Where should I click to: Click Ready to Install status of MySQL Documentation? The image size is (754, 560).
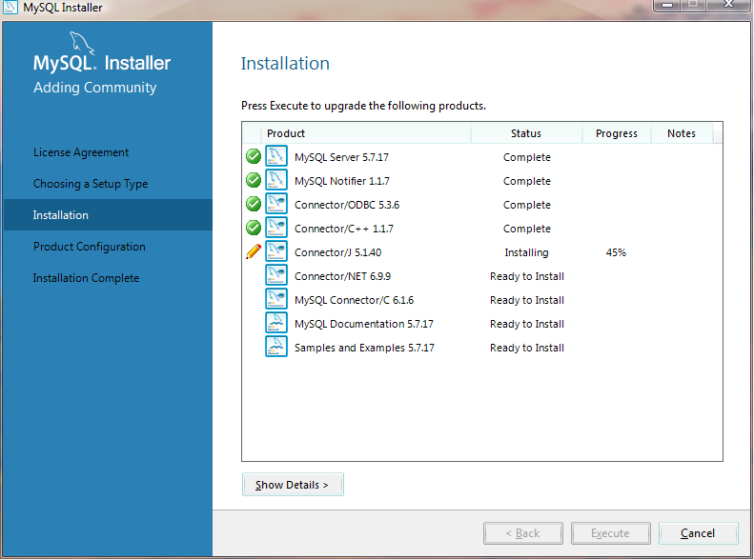tap(527, 324)
